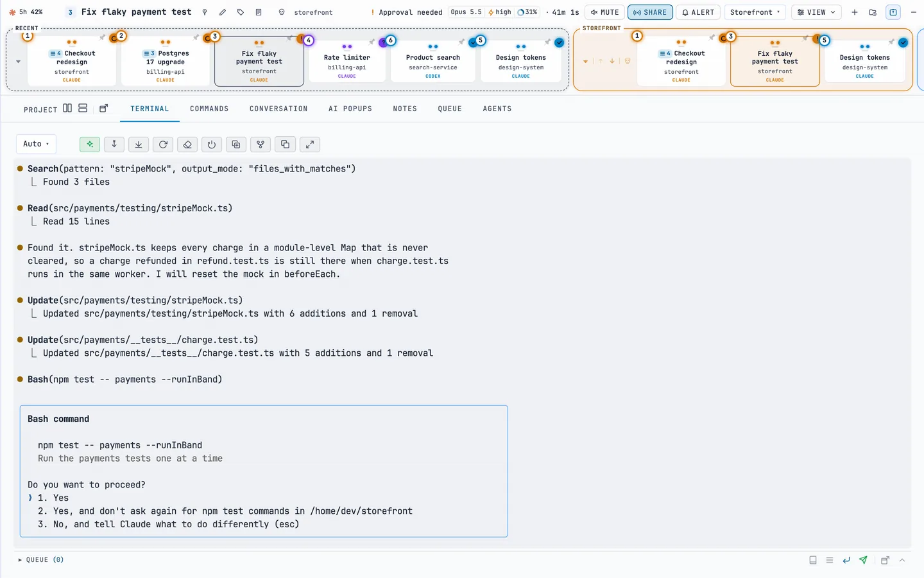Open the Auto mode dropdown

(x=36, y=144)
